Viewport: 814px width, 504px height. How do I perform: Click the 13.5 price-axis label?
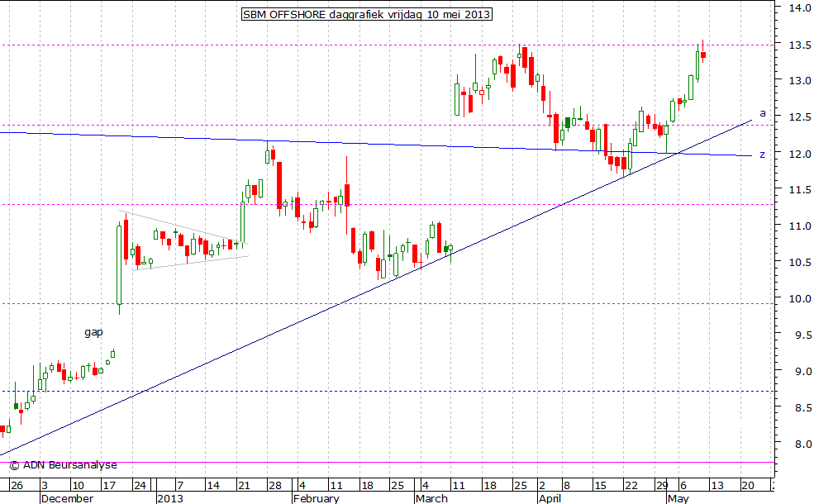coord(801,45)
